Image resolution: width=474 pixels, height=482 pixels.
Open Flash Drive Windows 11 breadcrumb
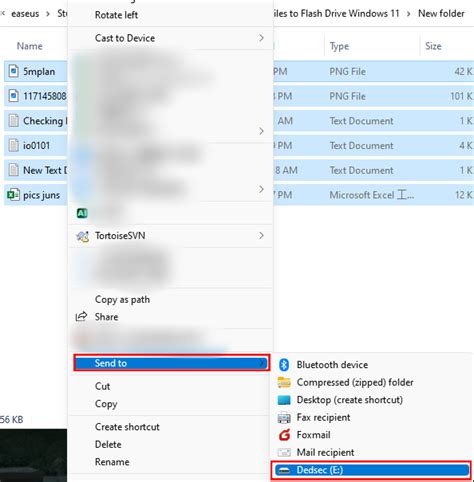[336, 14]
